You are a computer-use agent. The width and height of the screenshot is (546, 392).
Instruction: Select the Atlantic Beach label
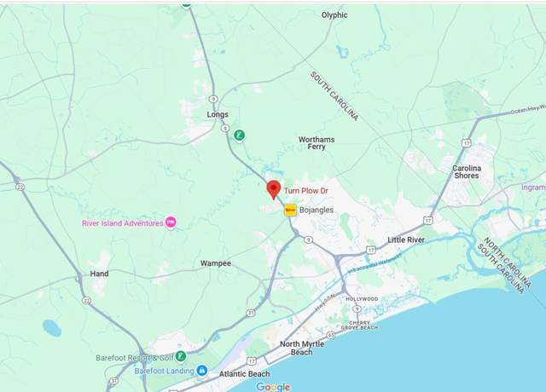(x=245, y=374)
